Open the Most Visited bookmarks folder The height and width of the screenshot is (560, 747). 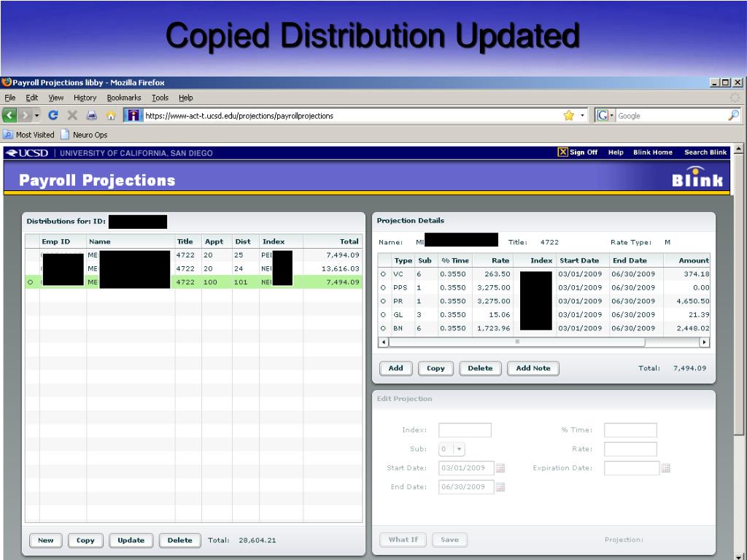coord(28,135)
